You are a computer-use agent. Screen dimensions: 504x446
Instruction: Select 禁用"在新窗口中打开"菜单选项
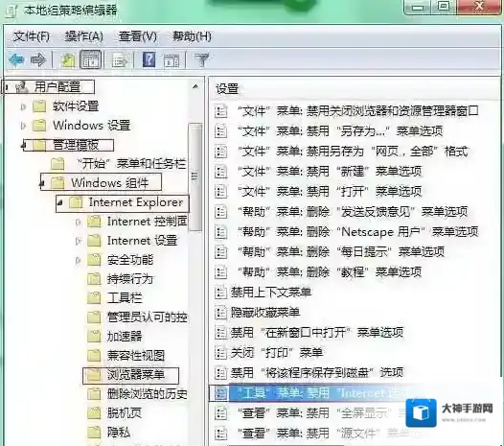pos(317,333)
